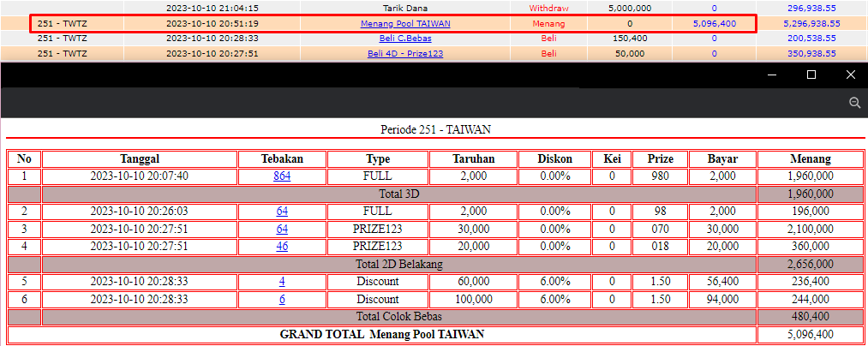Open tebakan 64 link in FULL row

pyautogui.click(x=282, y=212)
